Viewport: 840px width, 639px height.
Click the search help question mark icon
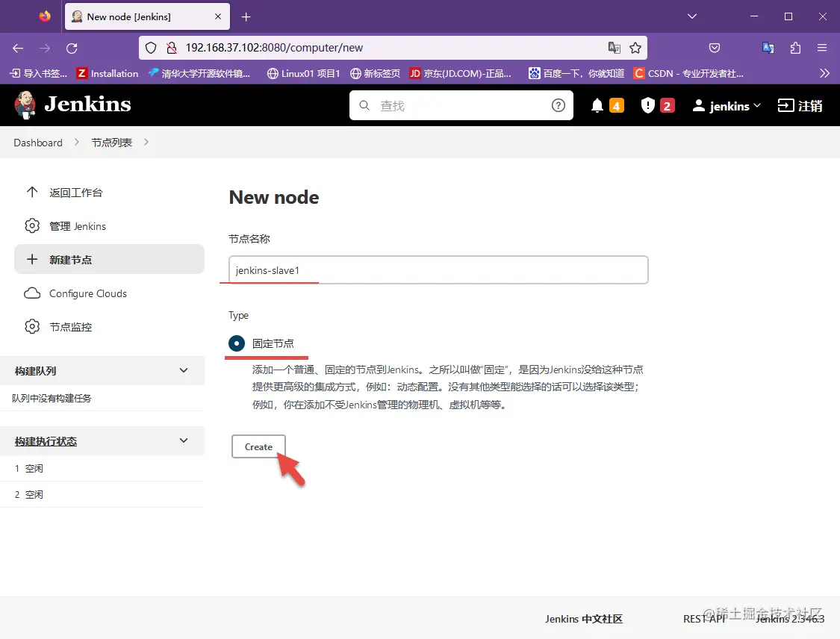coord(559,105)
